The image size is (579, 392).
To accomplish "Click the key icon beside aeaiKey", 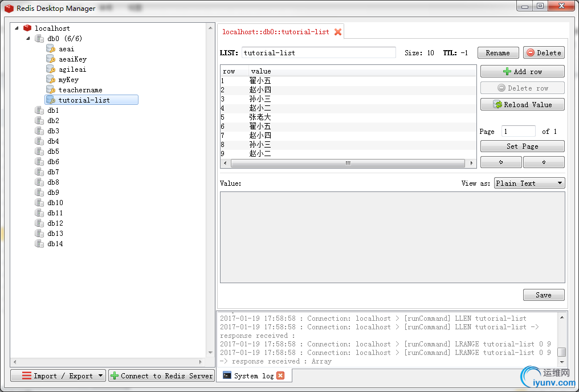I will tap(51, 59).
